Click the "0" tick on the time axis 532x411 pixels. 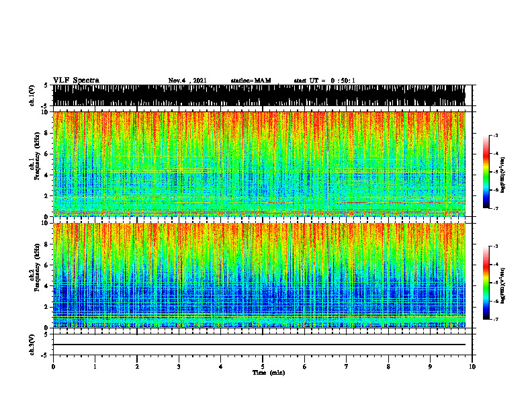(x=53, y=367)
